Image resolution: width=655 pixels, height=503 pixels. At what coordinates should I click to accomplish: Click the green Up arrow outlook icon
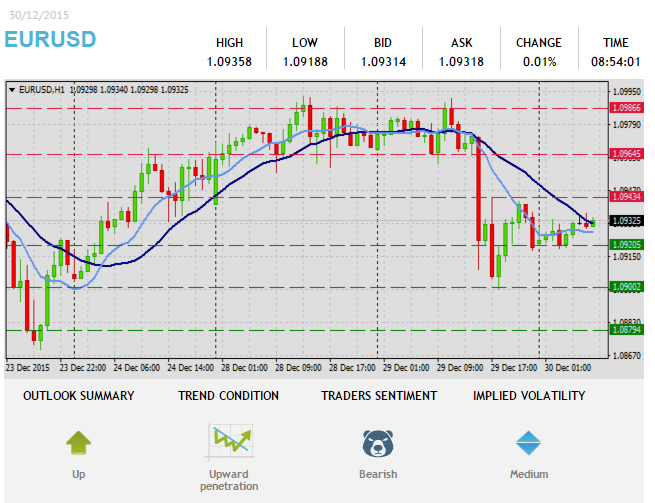coord(79,443)
